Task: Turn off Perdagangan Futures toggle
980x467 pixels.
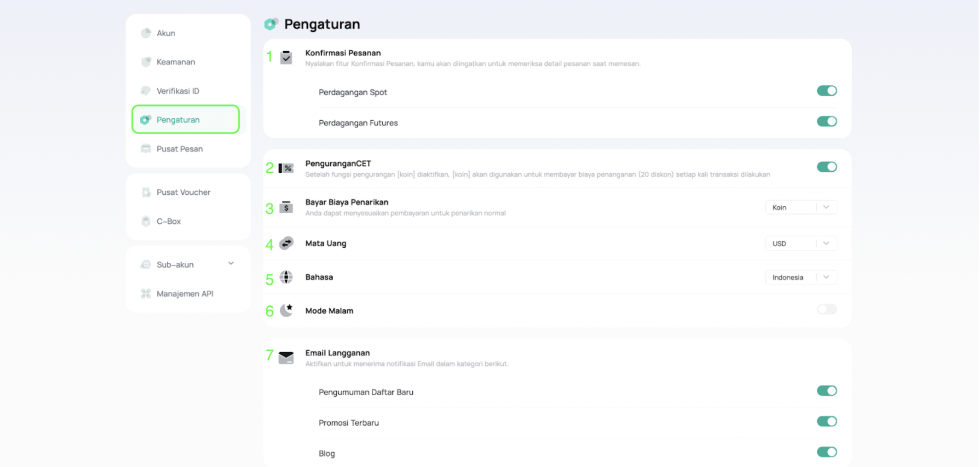Action: [826, 122]
